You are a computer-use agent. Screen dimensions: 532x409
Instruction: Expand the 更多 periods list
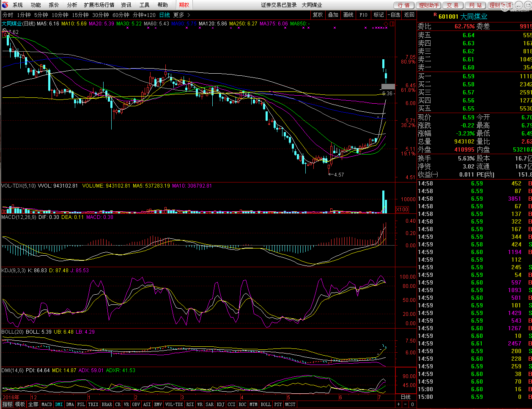(182, 15)
